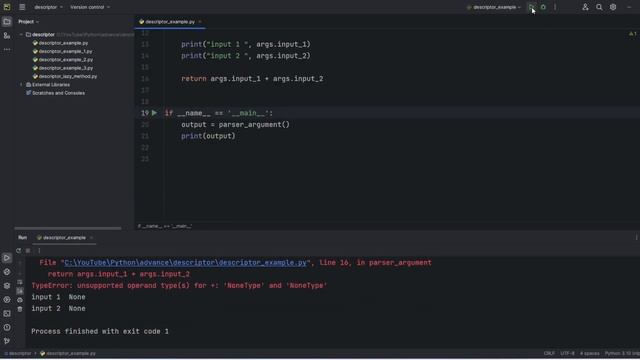Image resolution: width=640 pixels, height=360 pixels.
Task: Open Search Everywhere magnifier icon
Action: pyautogui.click(x=599, y=7)
